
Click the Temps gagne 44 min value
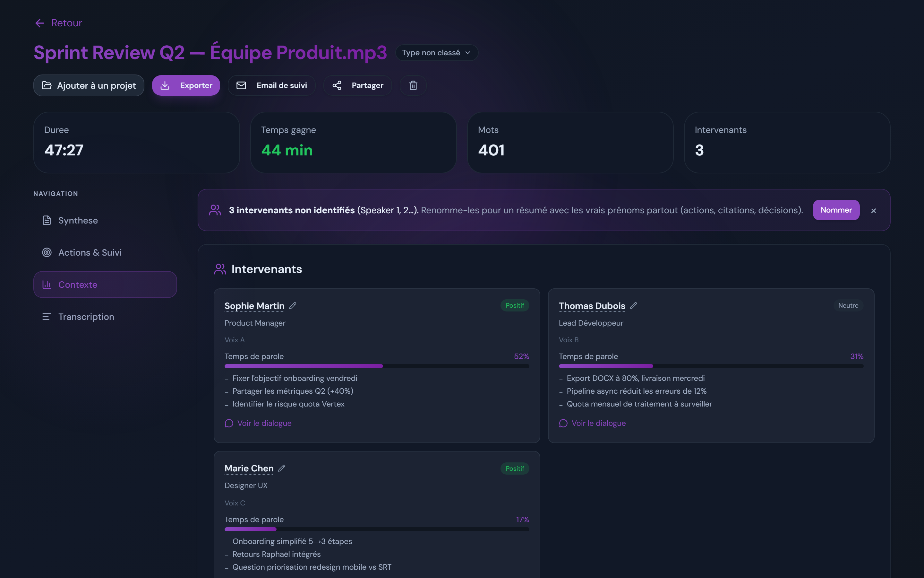point(287,150)
